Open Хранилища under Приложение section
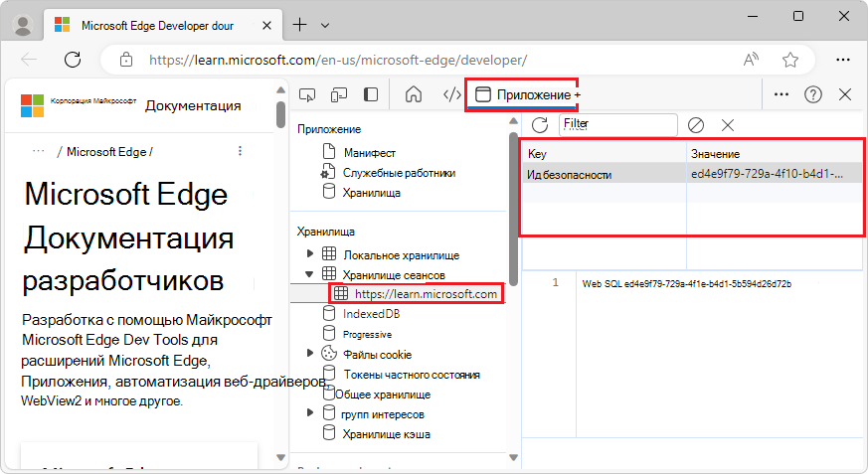The width and height of the screenshot is (868, 474). 371,193
